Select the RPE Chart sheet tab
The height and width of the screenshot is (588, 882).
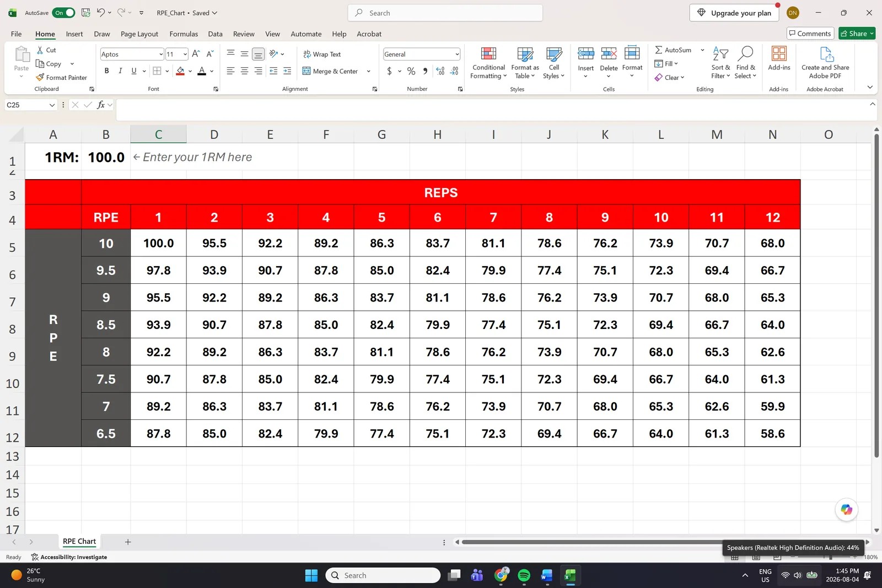click(x=79, y=542)
